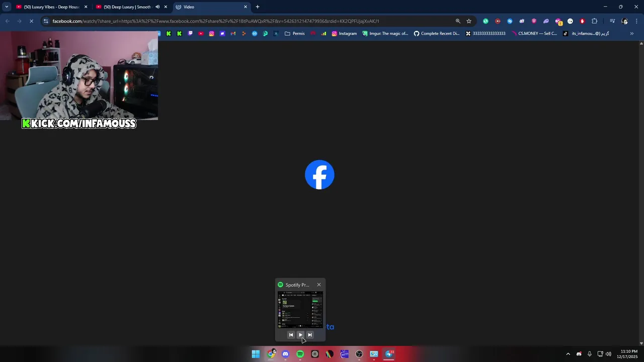Play track in Spotify taskbar preview
Image resolution: width=644 pixels, height=362 pixels.
(300, 335)
